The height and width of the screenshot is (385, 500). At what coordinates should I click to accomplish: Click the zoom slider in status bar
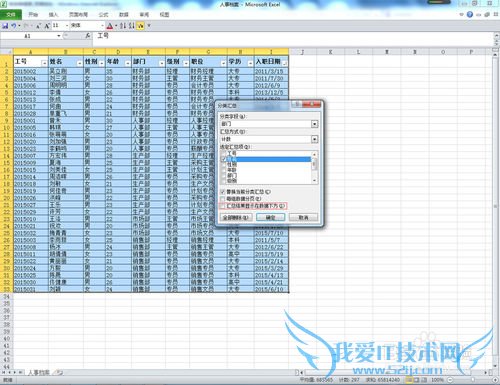pos(473,380)
